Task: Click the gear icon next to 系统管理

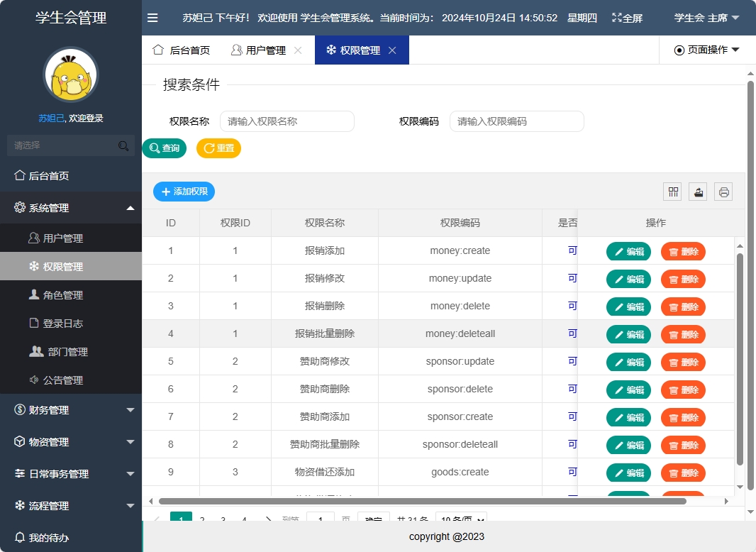Action: 20,207
